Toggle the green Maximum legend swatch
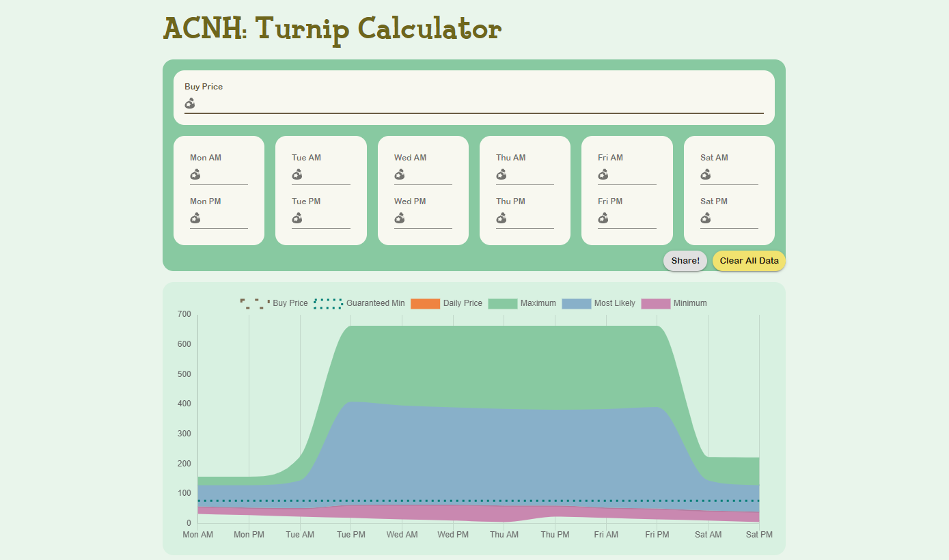949x560 pixels. [503, 303]
